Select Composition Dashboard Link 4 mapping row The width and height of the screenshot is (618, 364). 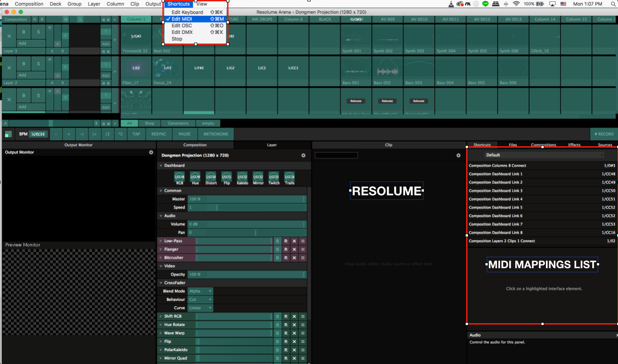542,199
